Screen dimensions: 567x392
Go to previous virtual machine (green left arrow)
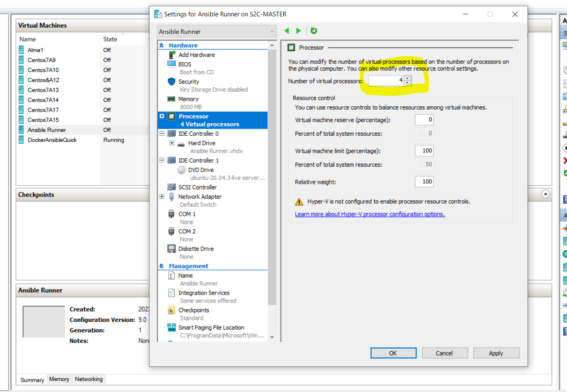click(x=287, y=31)
